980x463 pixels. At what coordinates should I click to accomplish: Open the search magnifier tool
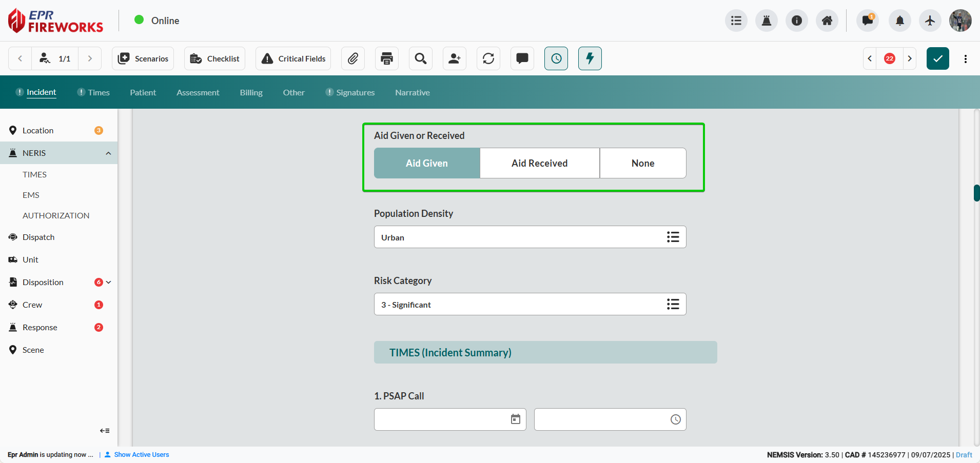tap(421, 58)
